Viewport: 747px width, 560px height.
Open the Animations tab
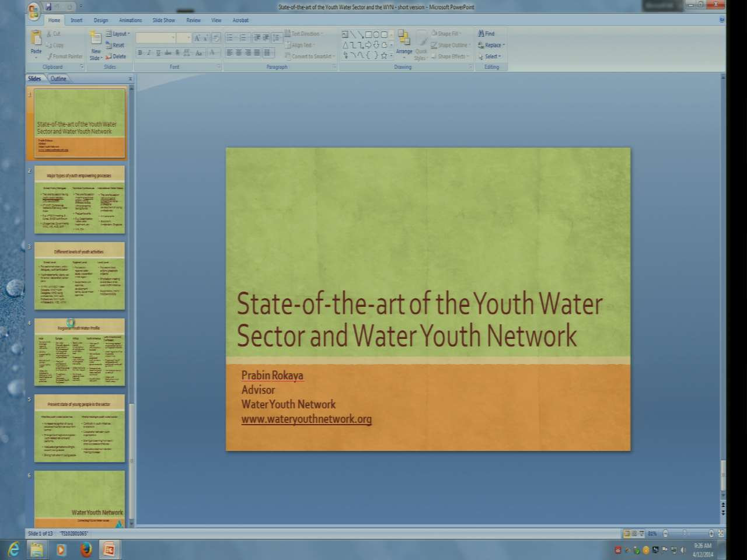point(130,20)
